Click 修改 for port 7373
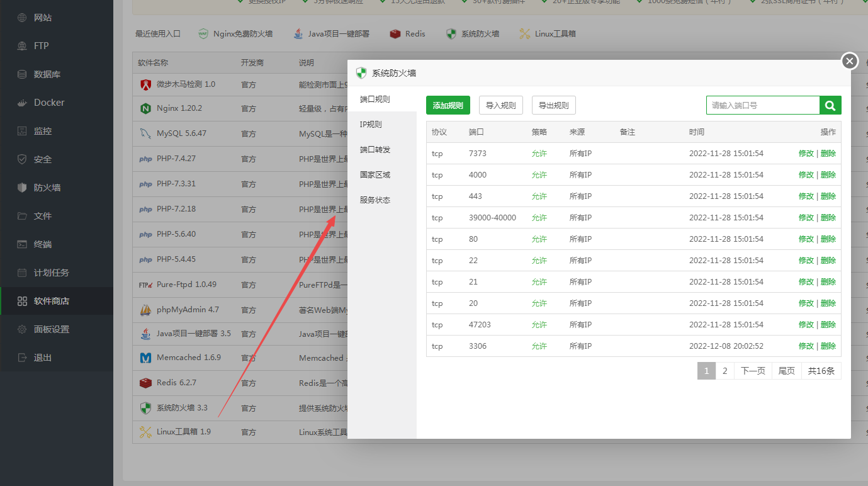The height and width of the screenshot is (486, 868). click(x=806, y=154)
